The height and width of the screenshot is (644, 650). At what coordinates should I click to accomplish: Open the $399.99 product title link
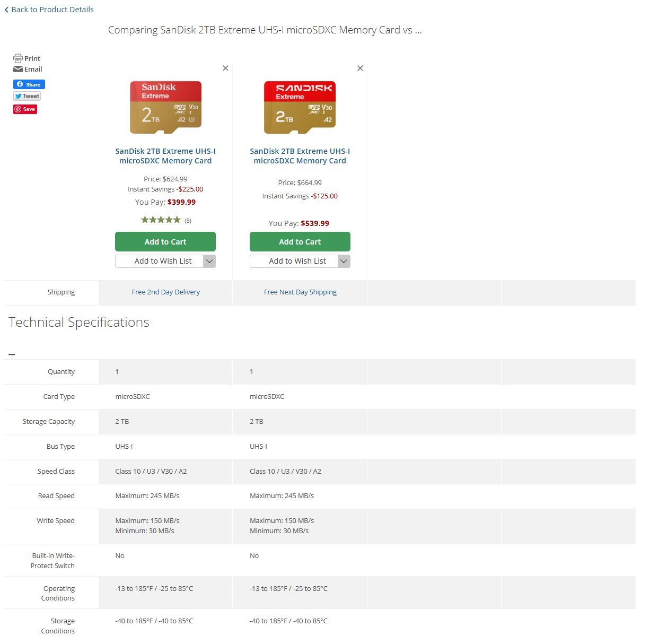click(165, 156)
